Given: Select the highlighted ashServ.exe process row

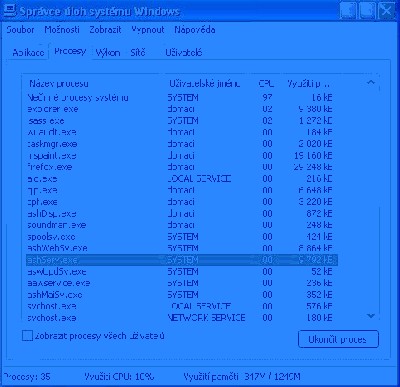Looking at the screenshot, I should pyautogui.click(x=182, y=260).
